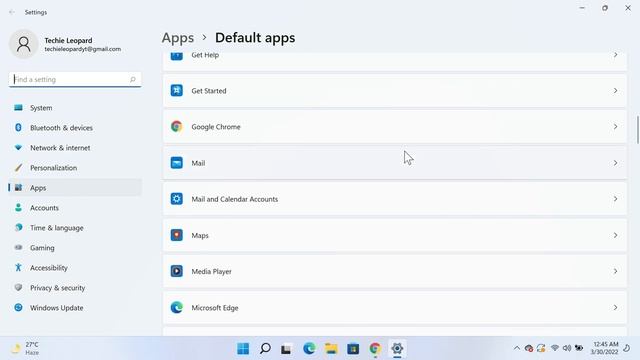Click the Media Player app icon

pos(176,271)
